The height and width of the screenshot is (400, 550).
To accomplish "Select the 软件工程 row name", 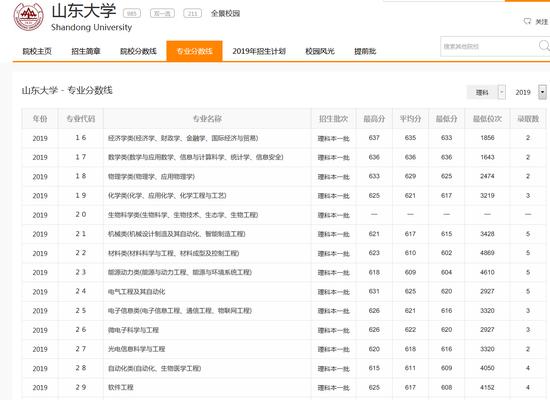I will tap(121, 387).
